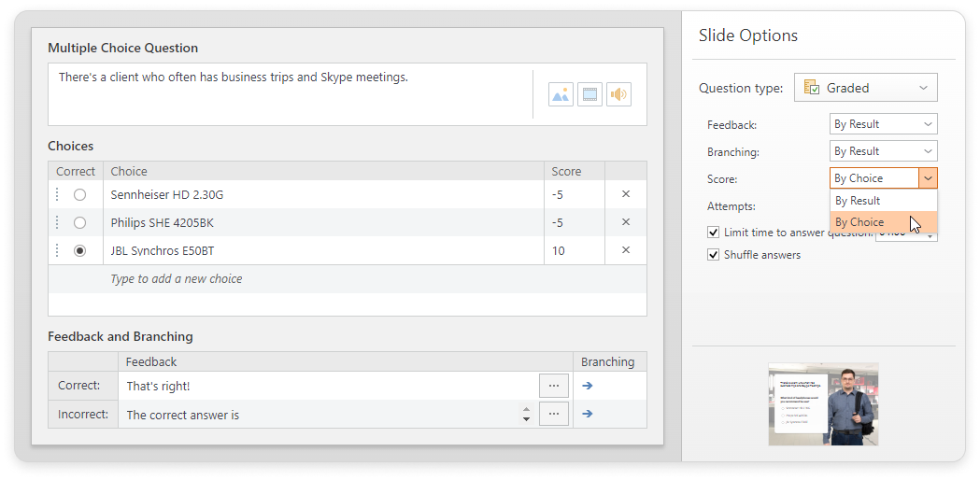Open ellipsis editor for Incorrect feedback

pyautogui.click(x=554, y=413)
